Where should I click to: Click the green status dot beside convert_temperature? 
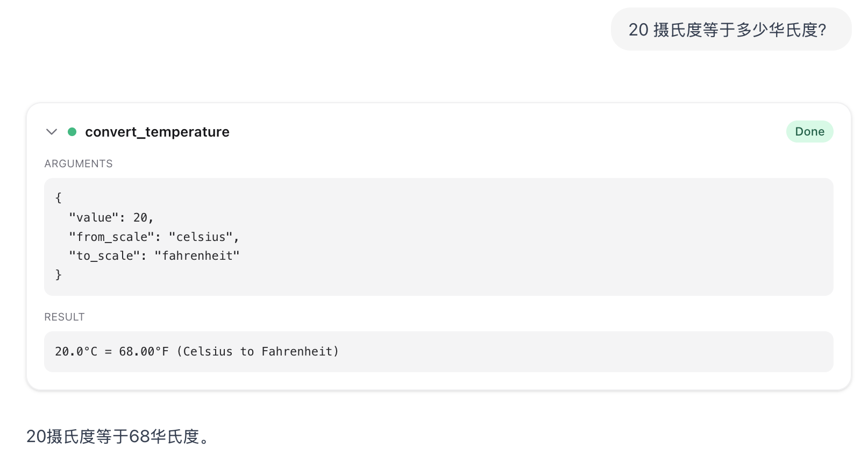72,132
